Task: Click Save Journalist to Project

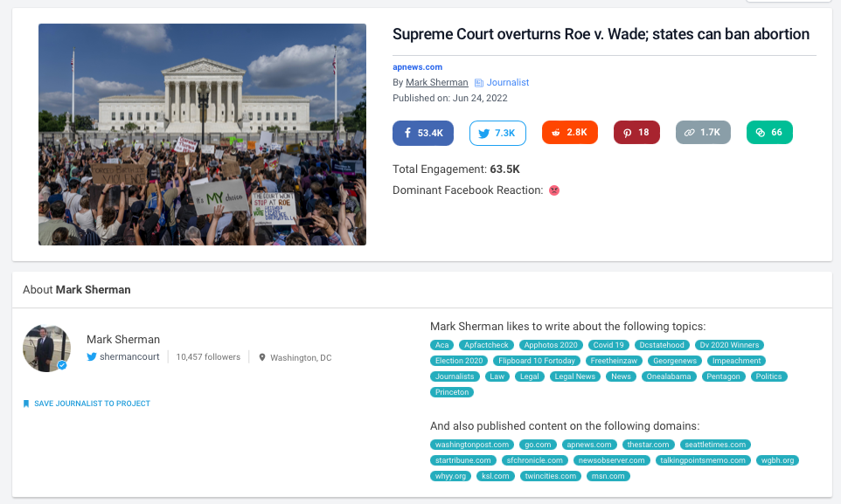Action: [x=92, y=404]
